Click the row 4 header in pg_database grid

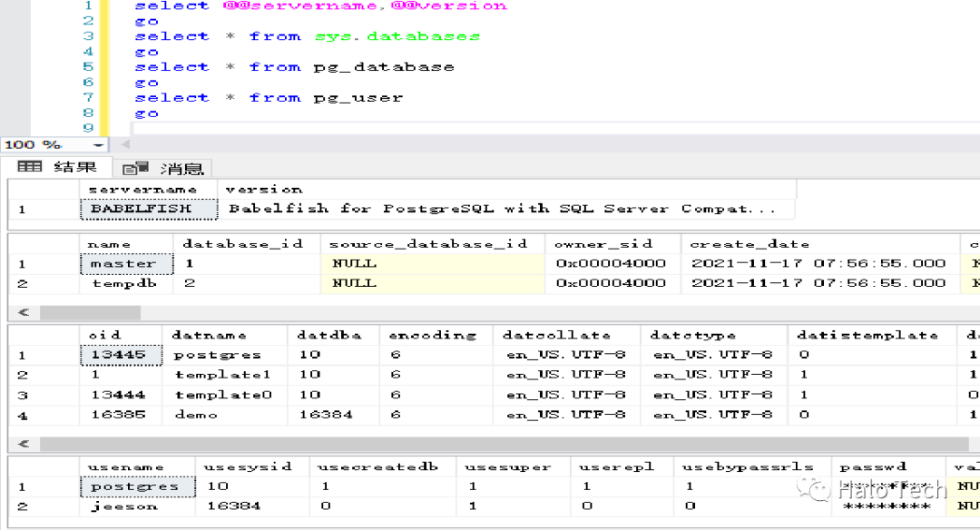click(x=44, y=415)
